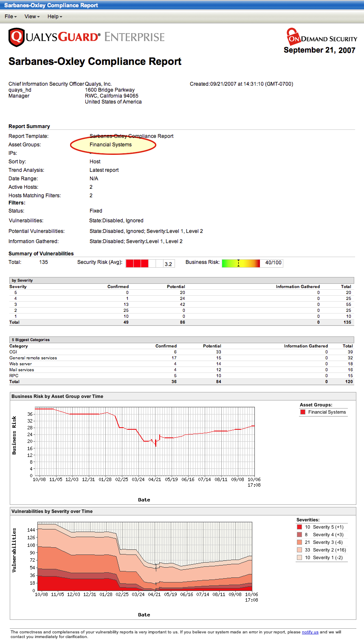The width and height of the screenshot is (364, 644).
Task: Click the 'Report Summary' section heading
Action: 29,126
